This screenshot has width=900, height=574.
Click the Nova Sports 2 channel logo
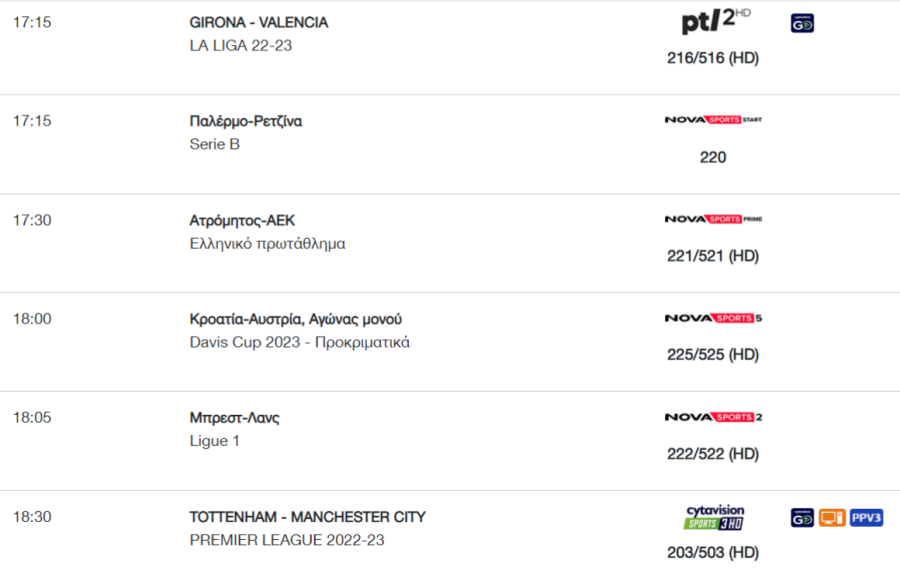pos(713,417)
